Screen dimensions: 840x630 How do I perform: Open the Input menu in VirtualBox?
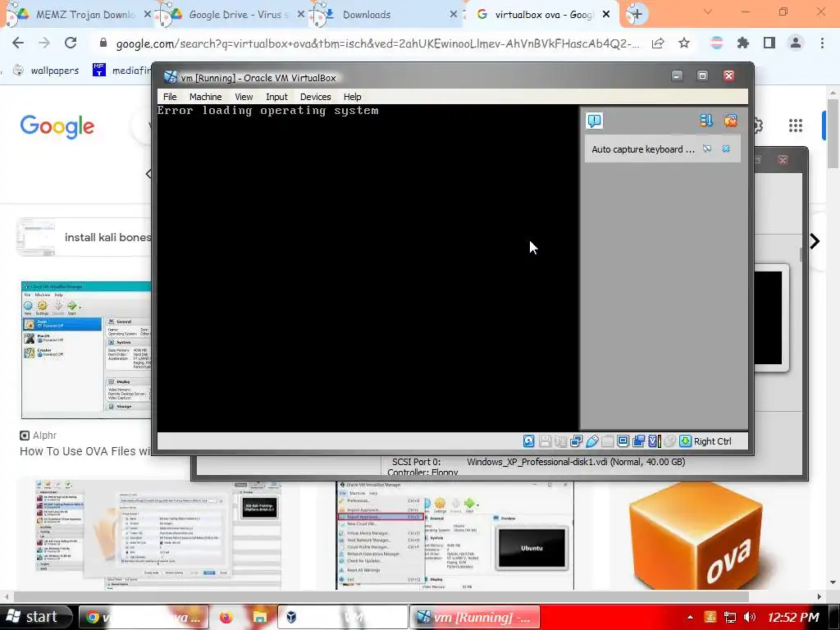276,97
